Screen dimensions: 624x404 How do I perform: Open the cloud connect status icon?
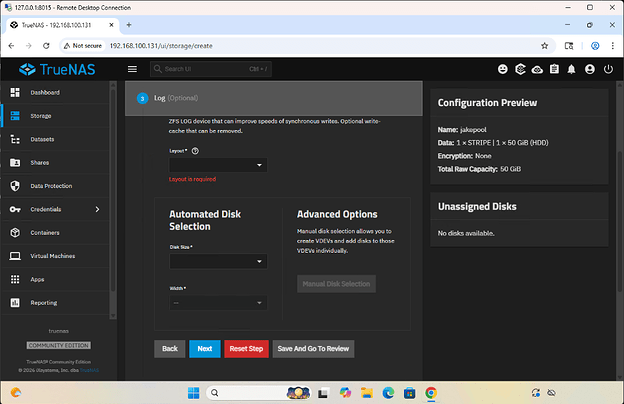[x=537, y=70]
